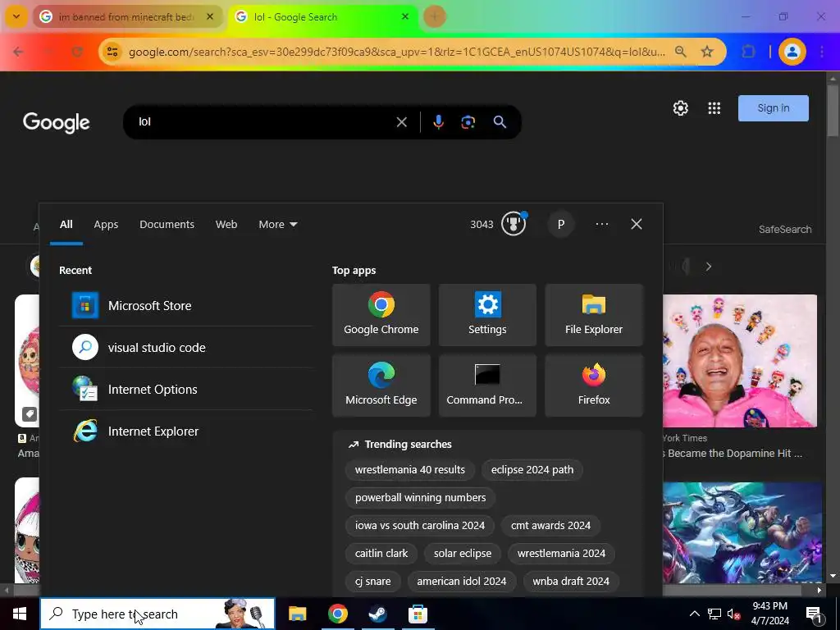Launch File Explorer from Top apps
840x630 pixels.
(594, 315)
